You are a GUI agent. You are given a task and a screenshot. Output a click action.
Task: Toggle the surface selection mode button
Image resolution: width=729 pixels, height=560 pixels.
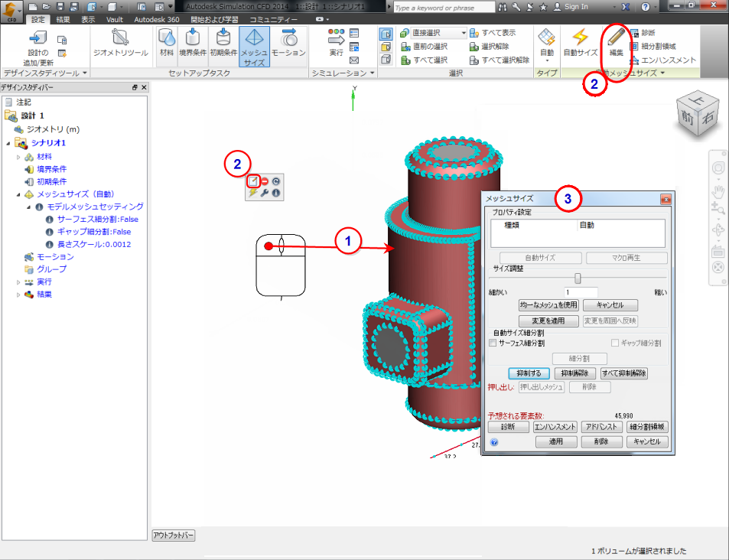click(x=386, y=47)
